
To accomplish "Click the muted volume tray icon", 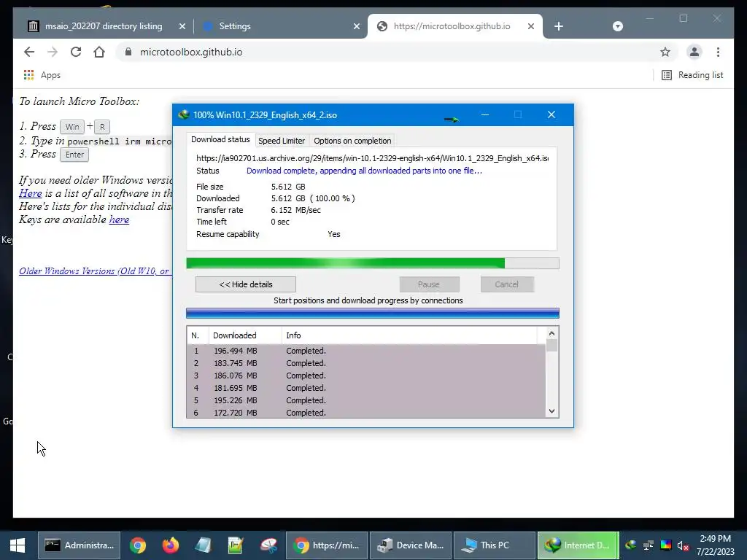I will click(683, 545).
